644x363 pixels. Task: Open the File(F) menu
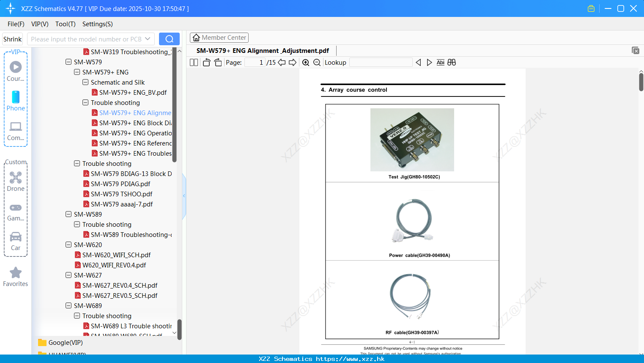16,24
